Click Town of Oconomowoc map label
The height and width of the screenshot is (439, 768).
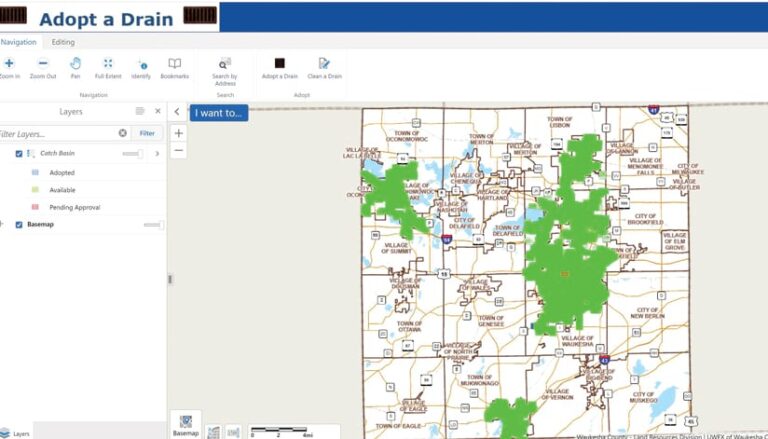coord(407,136)
